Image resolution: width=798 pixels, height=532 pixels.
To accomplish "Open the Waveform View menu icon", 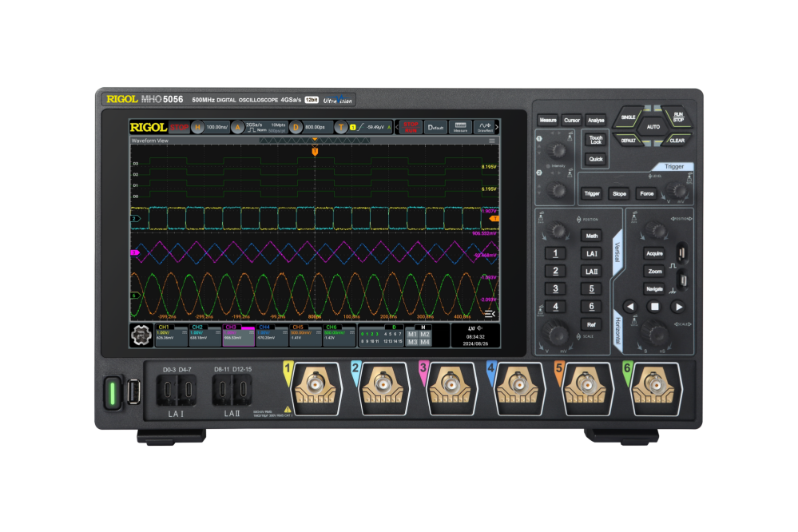I will 492,141.
